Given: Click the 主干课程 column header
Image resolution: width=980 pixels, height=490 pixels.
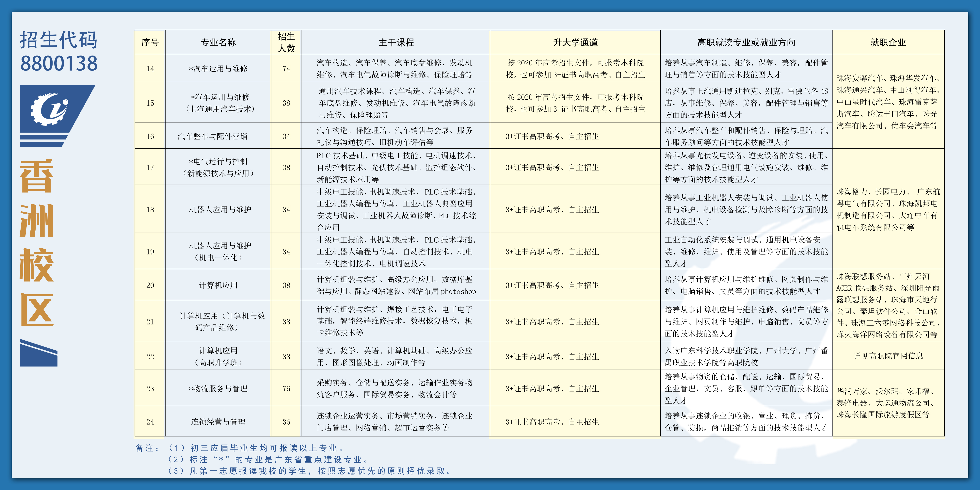Looking at the screenshot, I should 396,42.
